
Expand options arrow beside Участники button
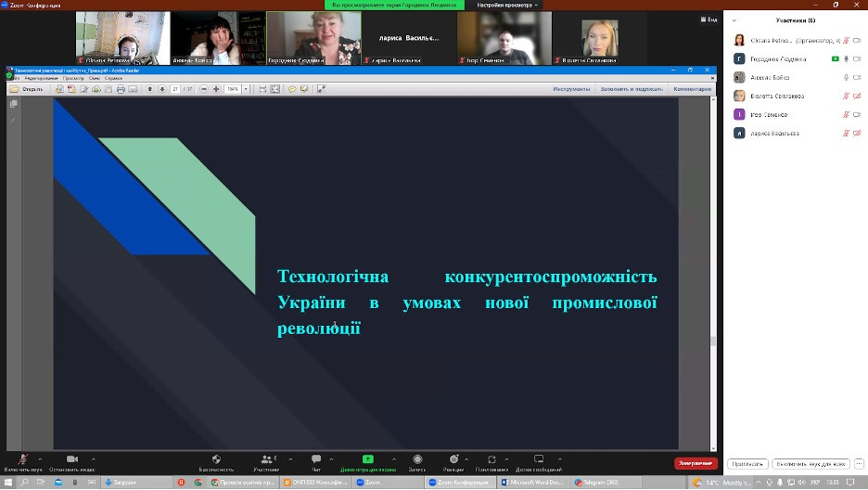point(290,459)
